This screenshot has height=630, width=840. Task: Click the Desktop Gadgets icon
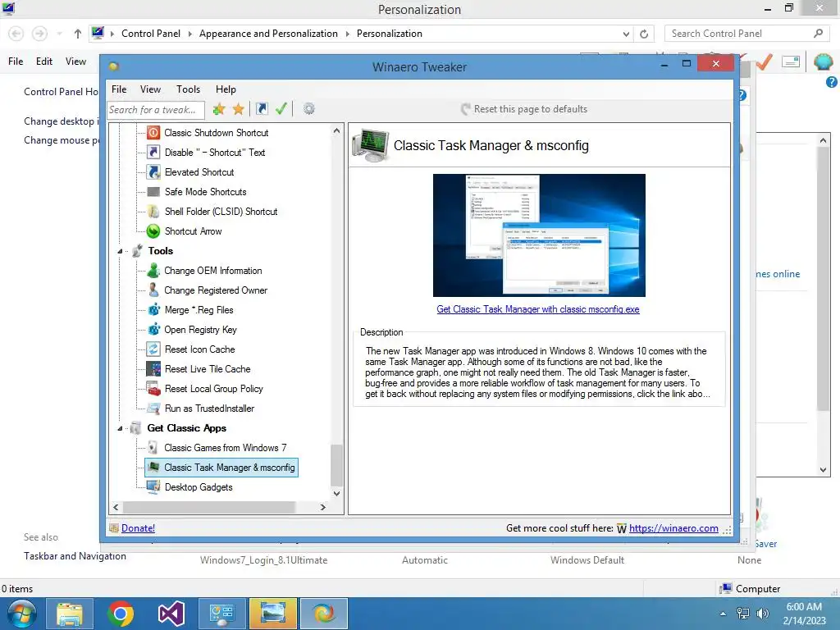(x=153, y=487)
